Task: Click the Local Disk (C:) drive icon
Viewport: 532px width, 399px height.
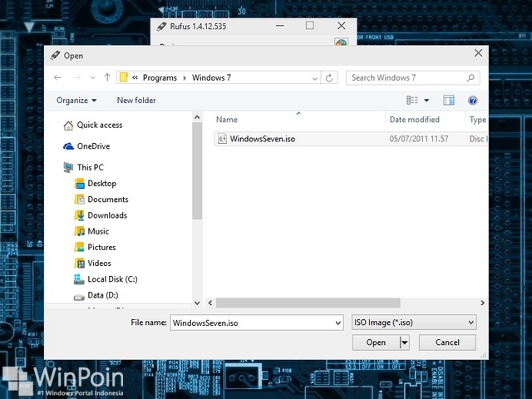Action: point(79,279)
